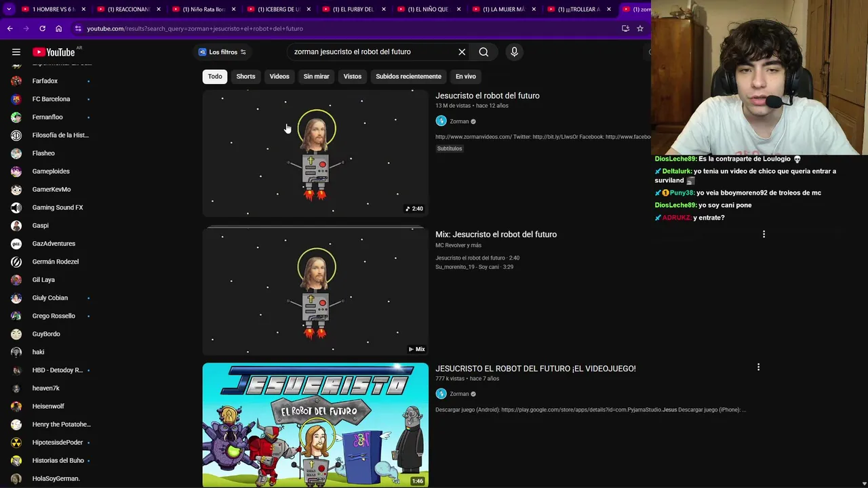Switch to the ICEBERG DE browser tab
This screenshot has width=868, height=488.
[x=278, y=9]
